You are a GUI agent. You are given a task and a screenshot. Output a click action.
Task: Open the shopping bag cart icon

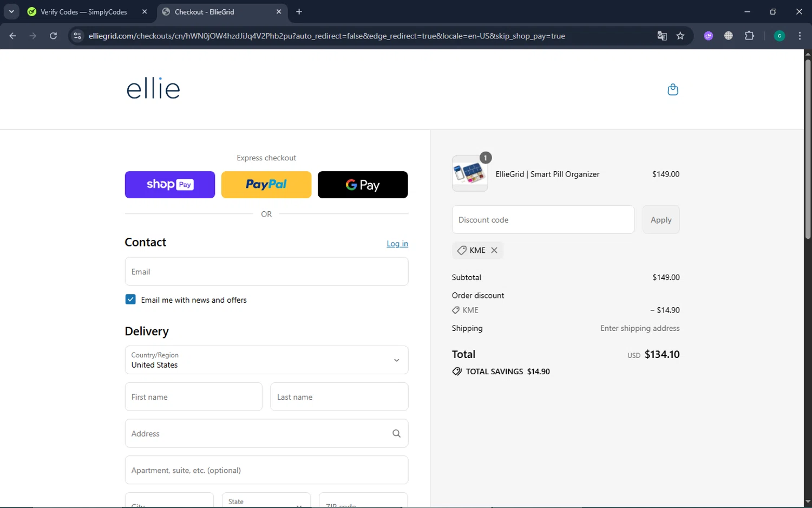click(673, 89)
